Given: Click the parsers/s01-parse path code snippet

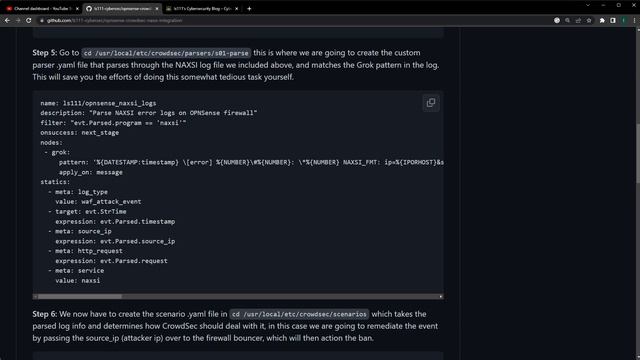Looking at the screenshot, I should (x=166, y=53).
